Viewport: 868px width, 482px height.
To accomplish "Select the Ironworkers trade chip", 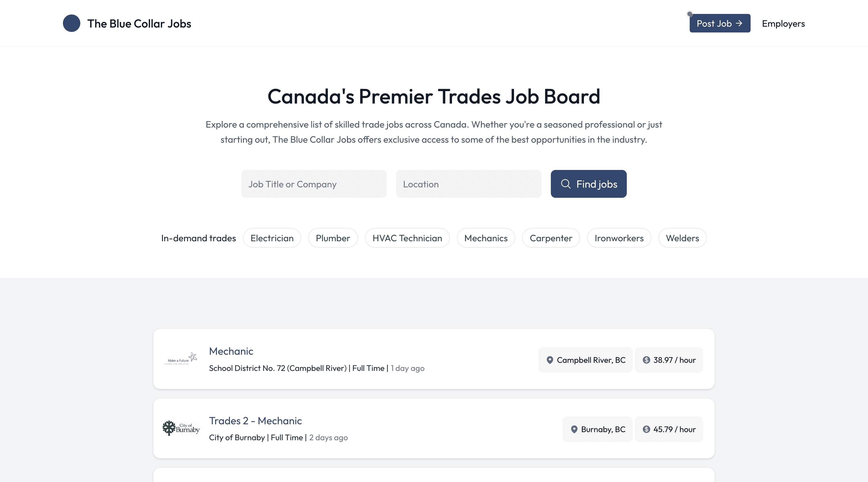I will pyautogui.click(x=619, y=238).
